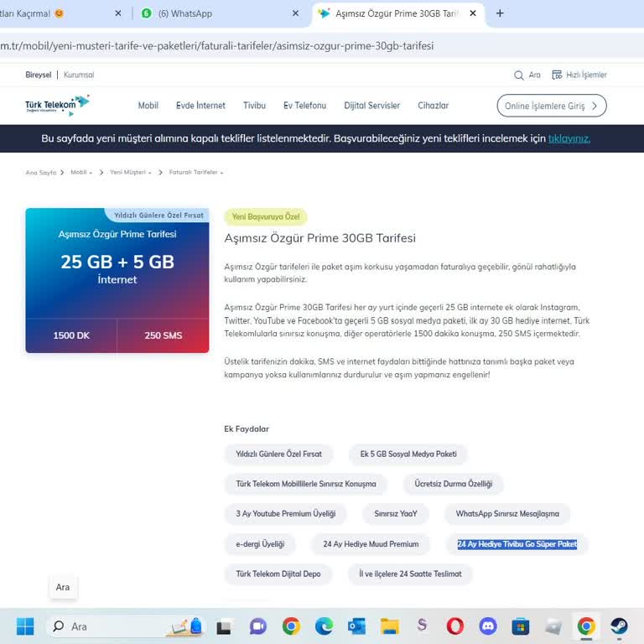
Task: Open File Explorer from taskbar
Action: tap(389, 626)
